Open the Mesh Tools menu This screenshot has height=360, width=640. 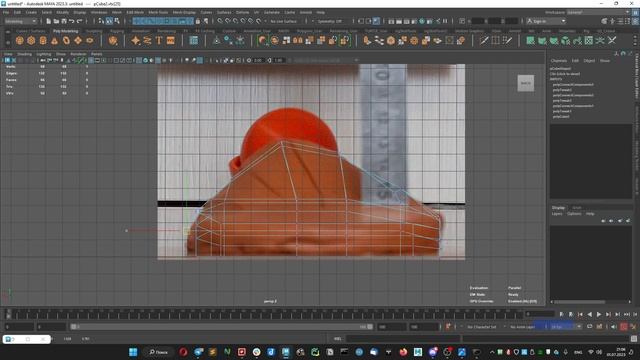click(x=158, y=13)
